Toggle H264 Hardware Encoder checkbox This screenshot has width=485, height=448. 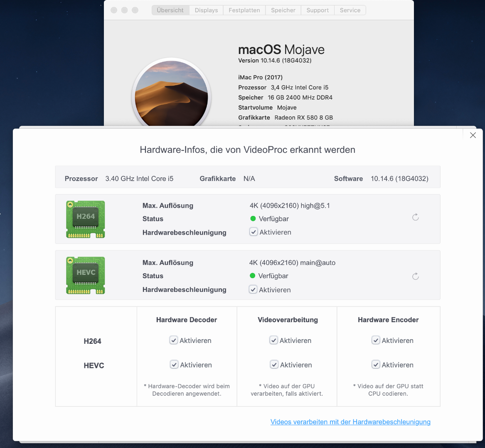tap(376, 340)
